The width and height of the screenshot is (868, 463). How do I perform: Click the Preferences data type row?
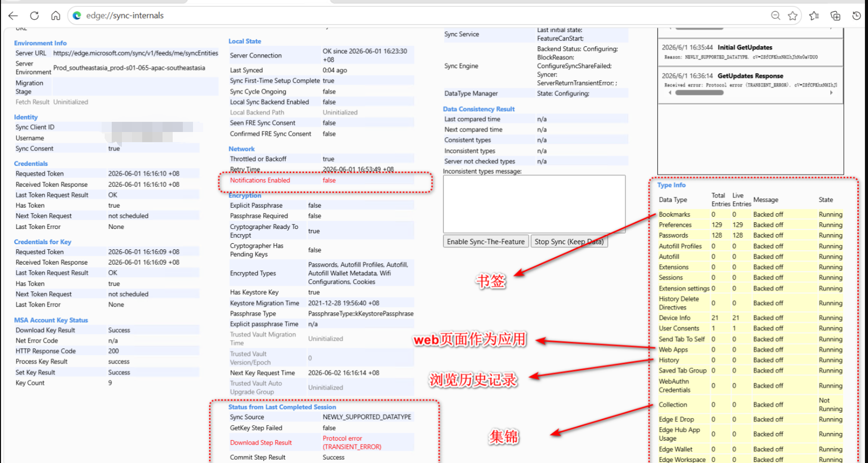tap(750, 225)
